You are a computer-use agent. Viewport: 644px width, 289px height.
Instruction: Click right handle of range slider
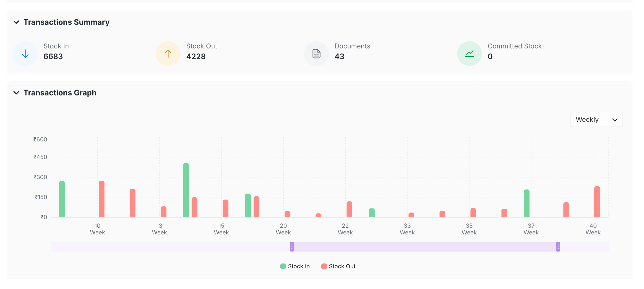click(558, 247)
